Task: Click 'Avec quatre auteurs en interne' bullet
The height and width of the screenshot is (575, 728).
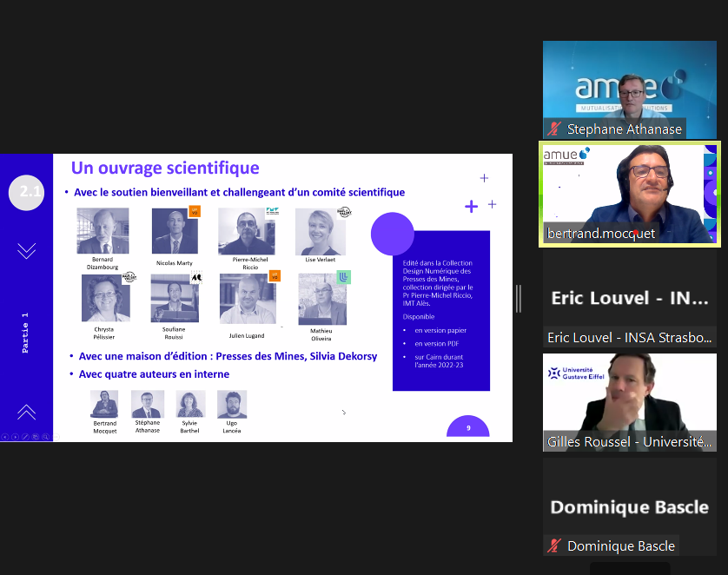Action: pyautogui.click(x=154, y=374)
